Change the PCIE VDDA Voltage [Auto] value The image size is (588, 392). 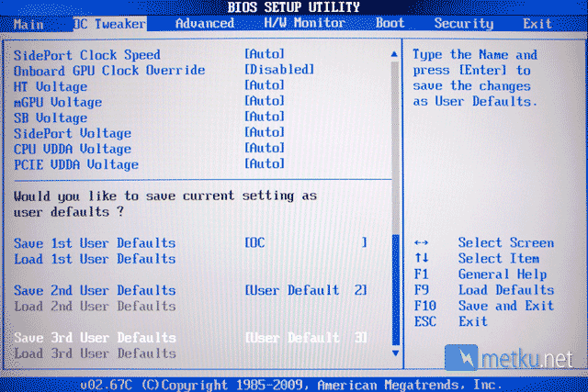click(265, 163)
